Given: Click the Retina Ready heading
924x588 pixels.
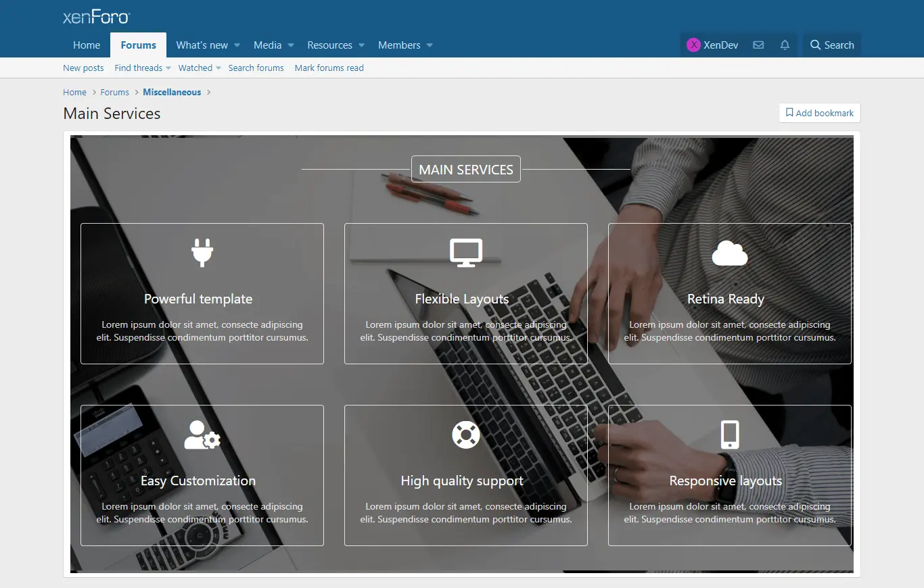Looking at the screenshot, I should point(726,299).
